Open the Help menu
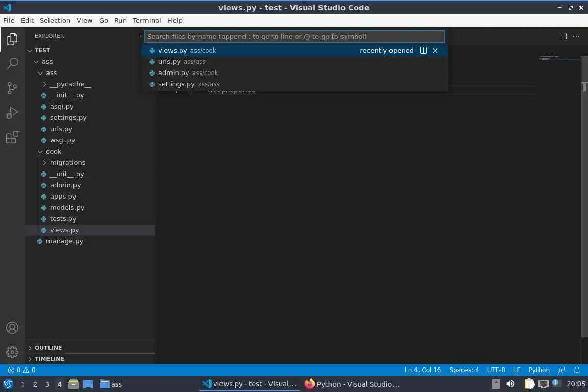Viewport: 588px width, 392px height. click(175, 20)
